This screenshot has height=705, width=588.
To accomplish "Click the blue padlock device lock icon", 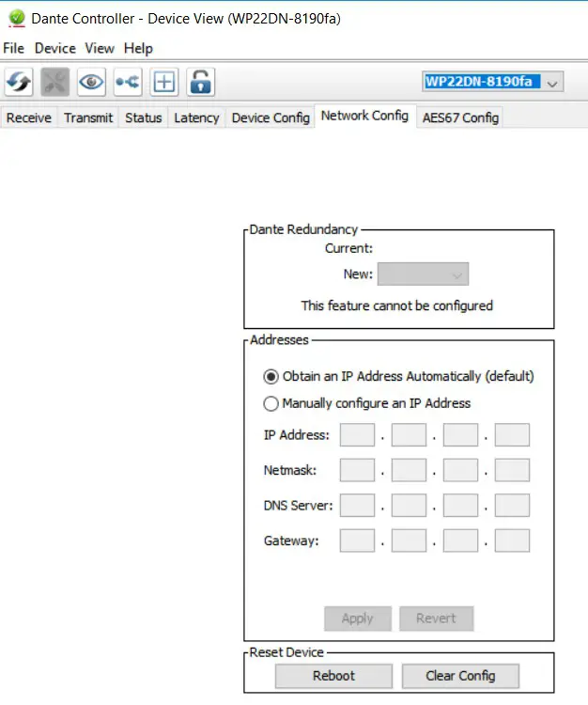I will tap(201, 82).
